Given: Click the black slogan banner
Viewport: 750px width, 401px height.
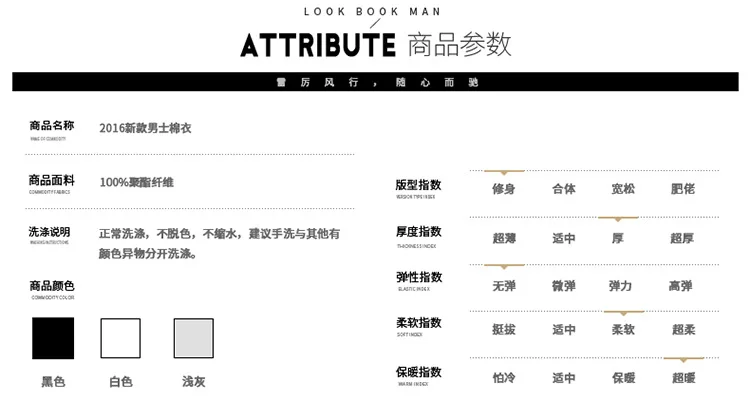Looking at the screenshot, I should point(375,82).
